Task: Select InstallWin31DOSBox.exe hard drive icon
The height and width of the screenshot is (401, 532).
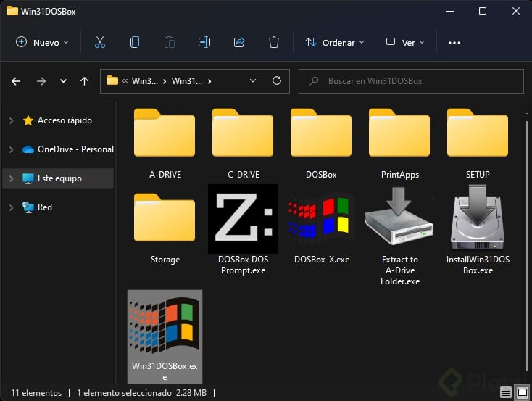Action: click(478, 218)
